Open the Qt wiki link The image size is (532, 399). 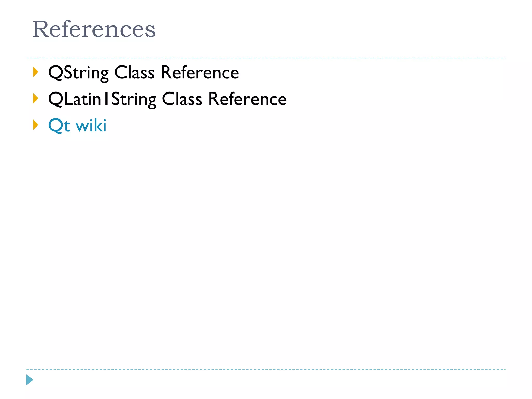click(77, 125)
